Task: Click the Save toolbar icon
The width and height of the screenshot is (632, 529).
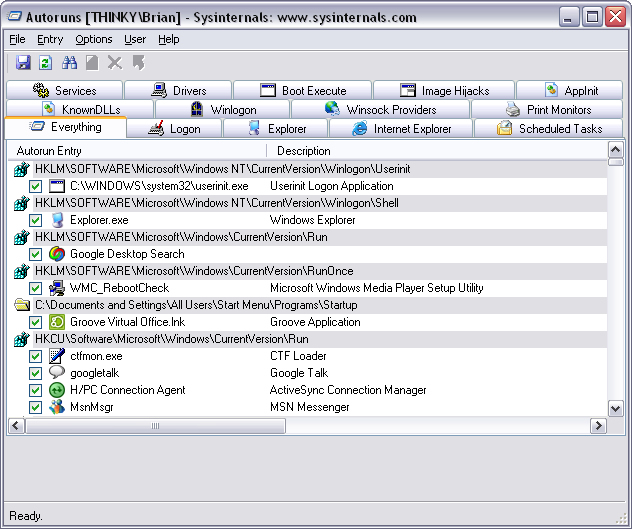Action: click(23, 63)
